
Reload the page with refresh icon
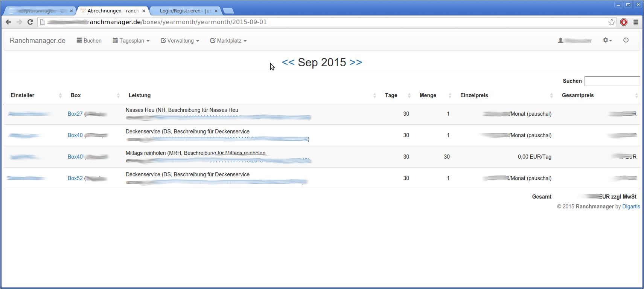tap(30, 22)
